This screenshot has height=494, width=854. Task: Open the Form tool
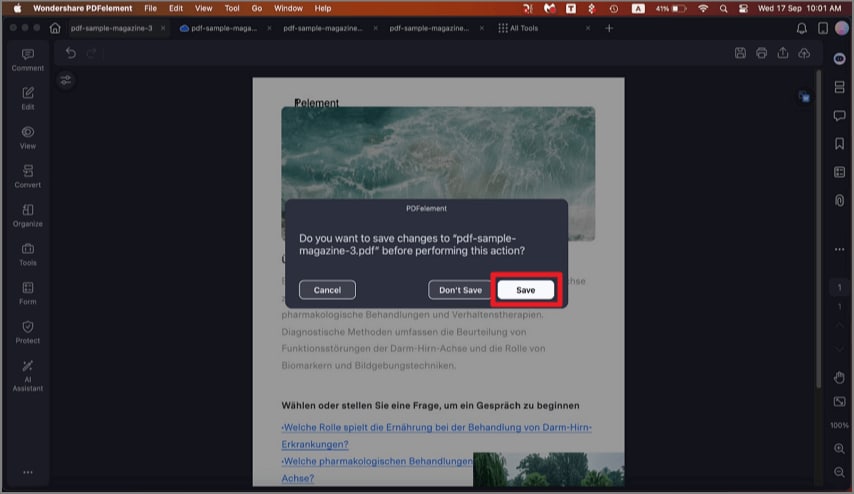point(27,293)
